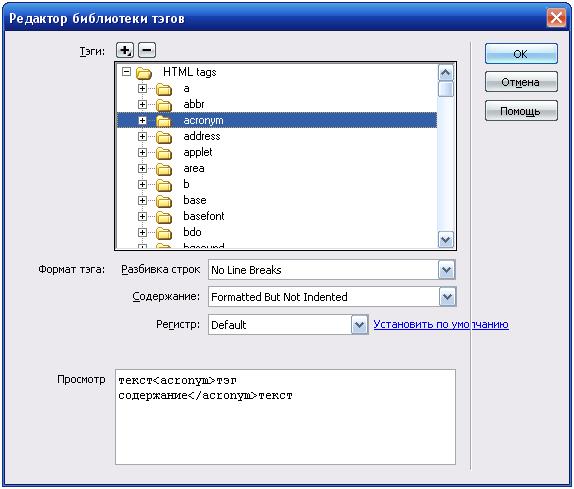Close the tag library editor window

pos(556,18)
